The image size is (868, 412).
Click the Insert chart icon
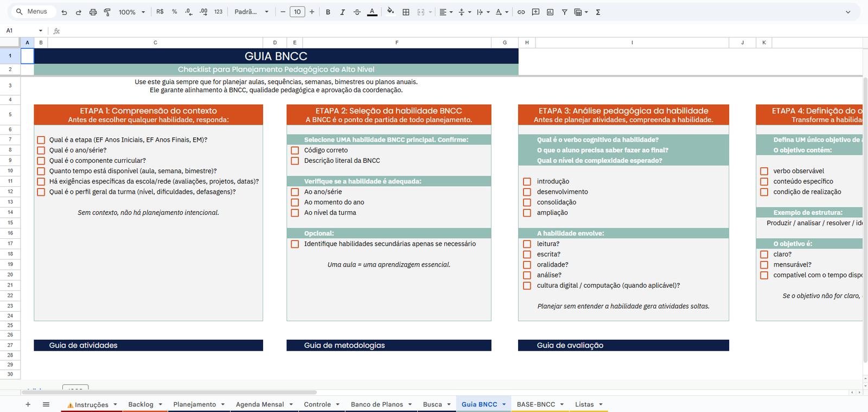(550, 12)
